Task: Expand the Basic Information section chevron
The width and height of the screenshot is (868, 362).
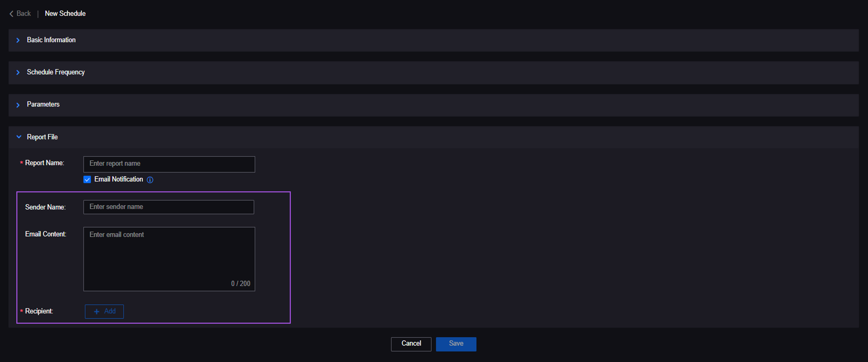Action: [18, 40]
